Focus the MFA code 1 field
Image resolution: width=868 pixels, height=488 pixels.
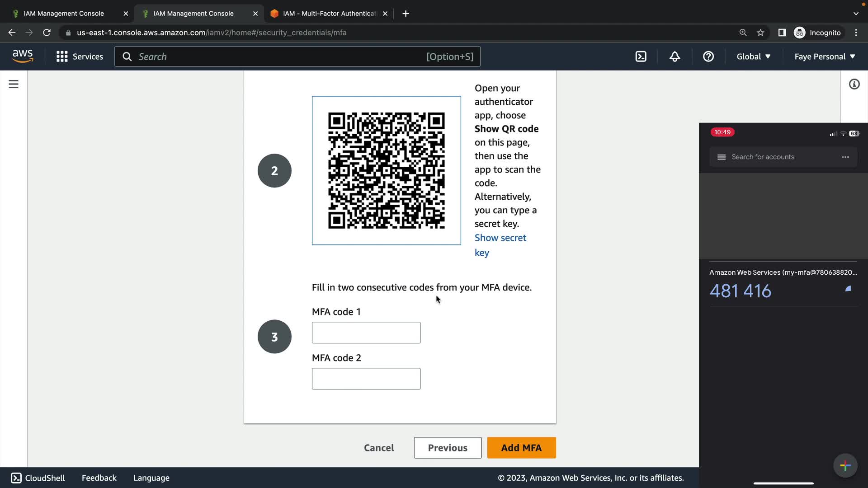point(366,333)
